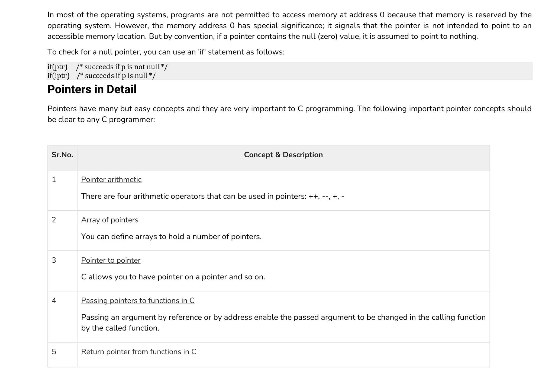Click the Pointer to pointer link
Viewport: 555px width, 392px height.
coord(111,260)
